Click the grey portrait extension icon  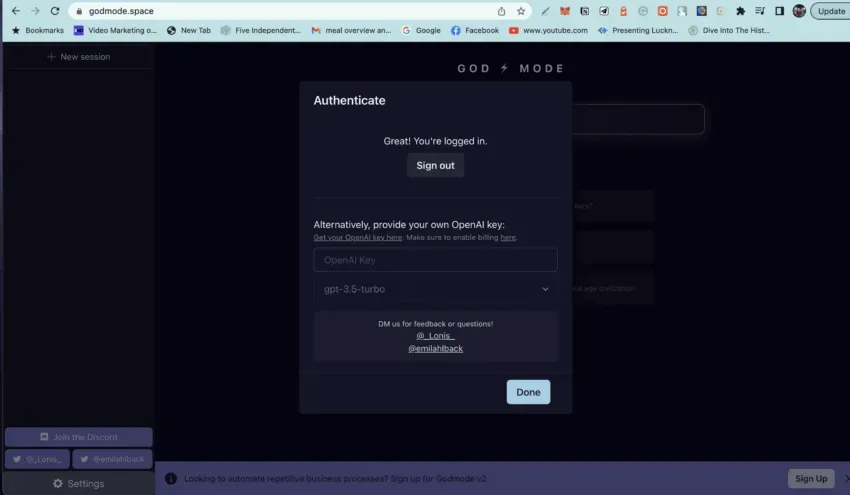pos(682,11)
